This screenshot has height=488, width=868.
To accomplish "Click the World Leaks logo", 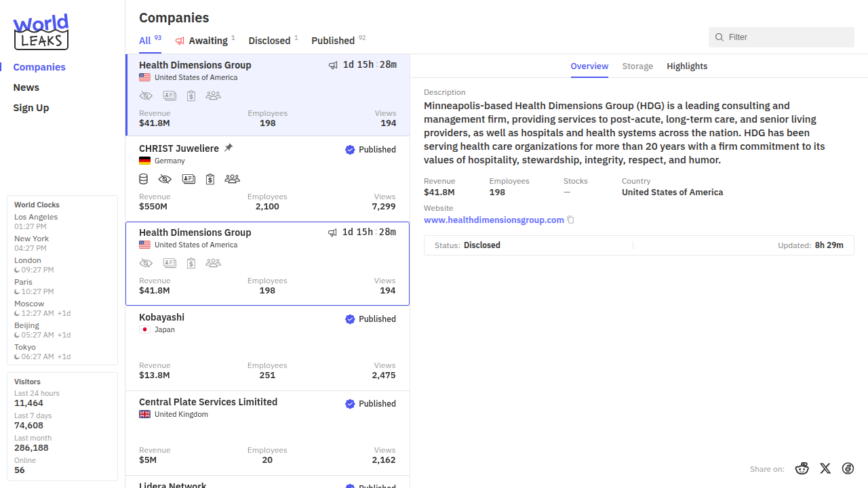I will 41,32.
